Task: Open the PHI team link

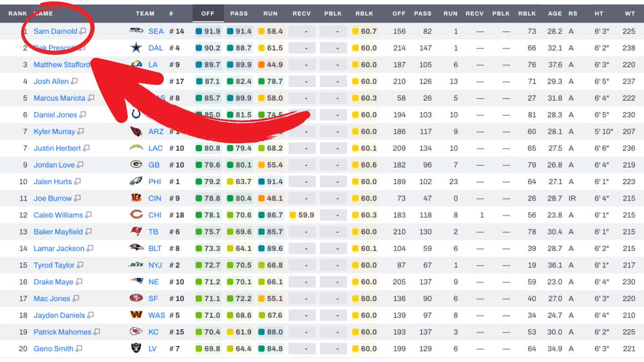Action: coord(155,182)
